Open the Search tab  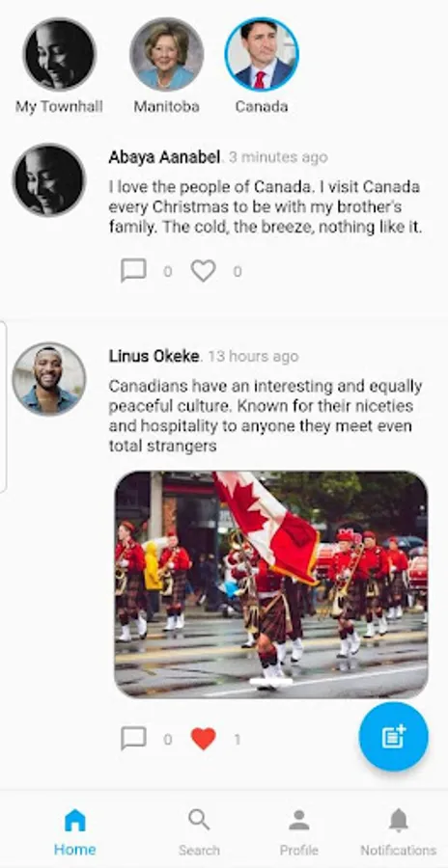pos(199,831)
